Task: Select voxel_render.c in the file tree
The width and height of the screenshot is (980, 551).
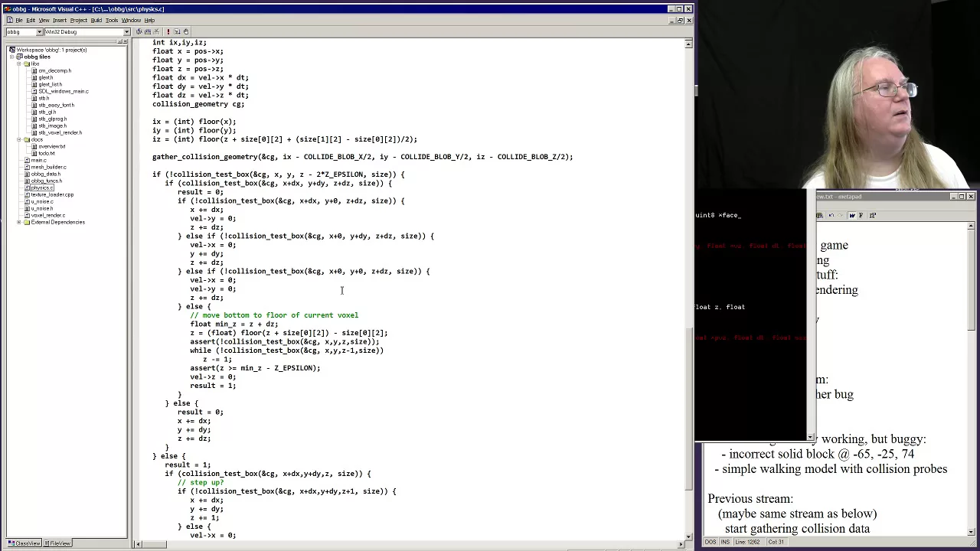Action: 47,215
